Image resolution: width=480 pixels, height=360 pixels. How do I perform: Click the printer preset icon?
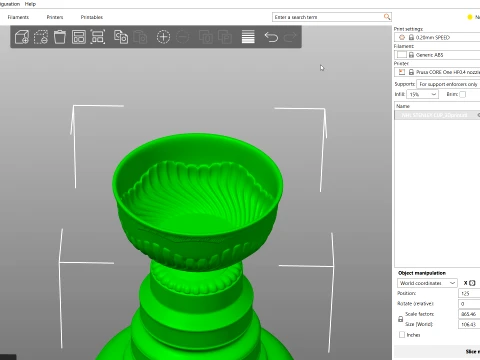(x=402, y=72)
